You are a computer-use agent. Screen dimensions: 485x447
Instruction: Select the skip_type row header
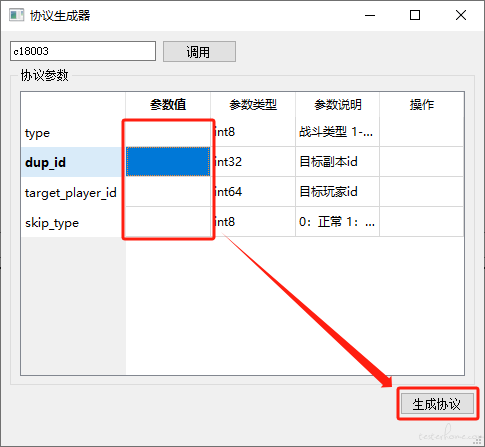[73, 222]
